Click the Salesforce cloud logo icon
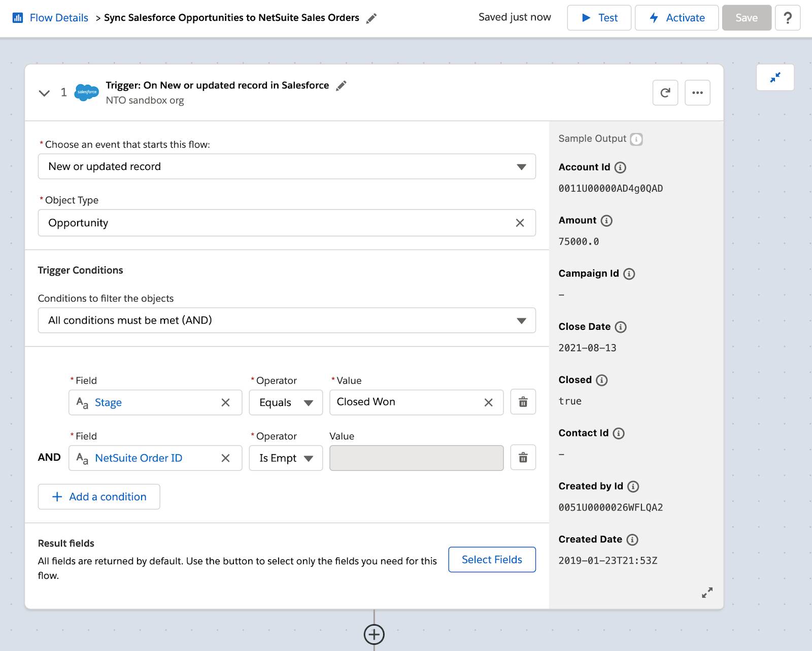Viewport: 812px width, 651px height. (x=87, y=92)
